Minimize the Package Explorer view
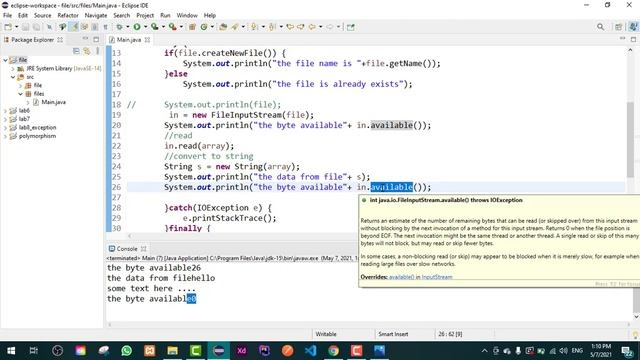 pos(85,39)
